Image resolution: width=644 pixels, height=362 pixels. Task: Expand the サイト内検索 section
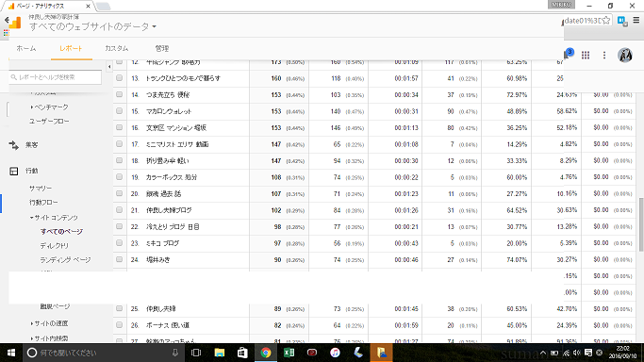pyautogui.click(x=50, y=338)
